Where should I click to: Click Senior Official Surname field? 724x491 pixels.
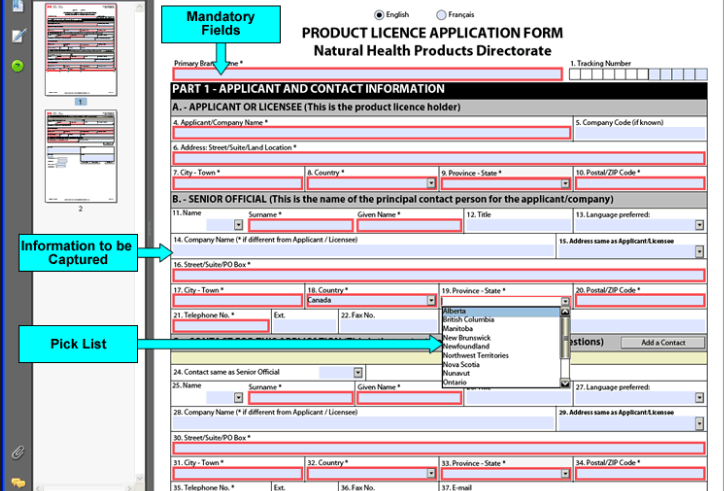301,225
